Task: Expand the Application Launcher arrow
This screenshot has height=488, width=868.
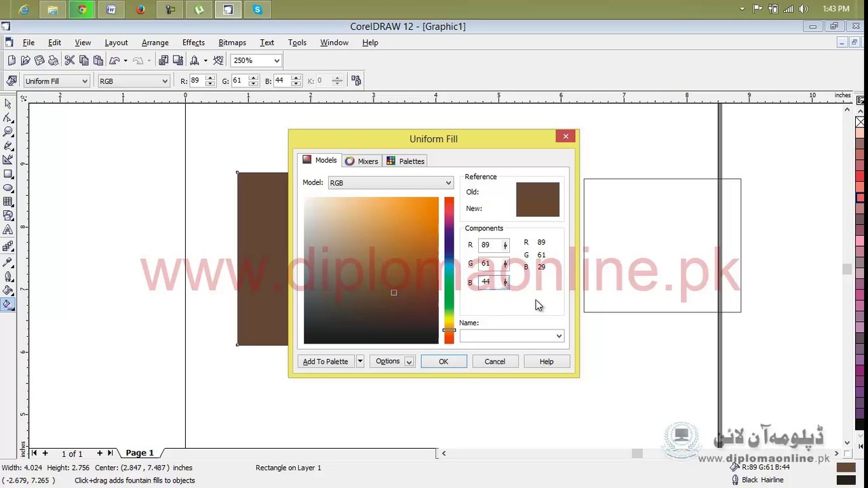Action: [205, 60]
